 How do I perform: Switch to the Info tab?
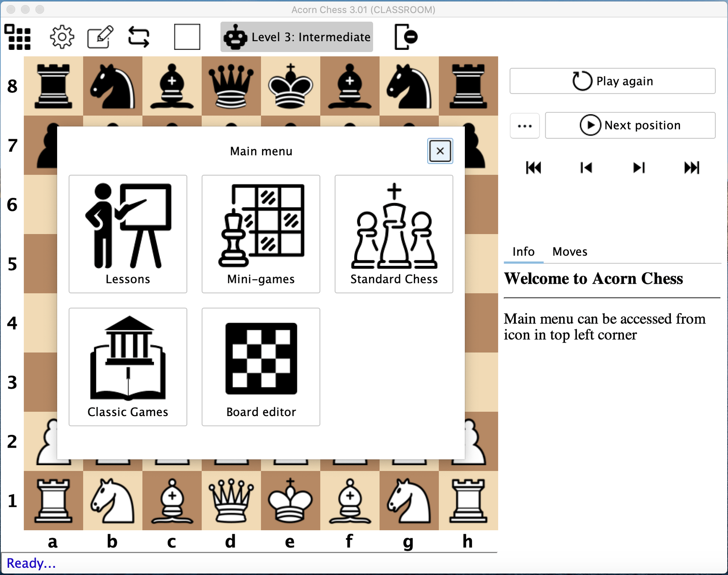[523, 251]
